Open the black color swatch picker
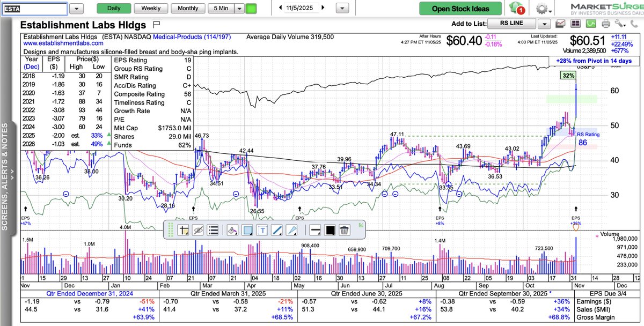The width and height of the screenshot is (644, 326). click(330, 231)
